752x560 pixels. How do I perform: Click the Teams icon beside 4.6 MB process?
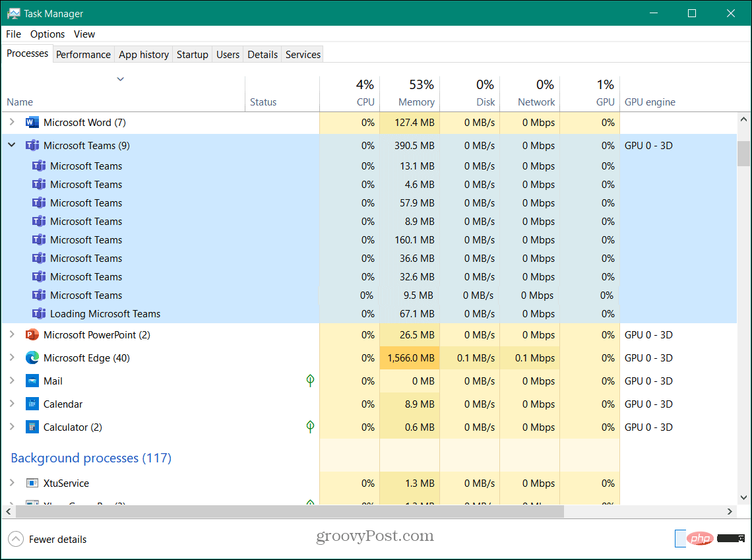[39, 184]
